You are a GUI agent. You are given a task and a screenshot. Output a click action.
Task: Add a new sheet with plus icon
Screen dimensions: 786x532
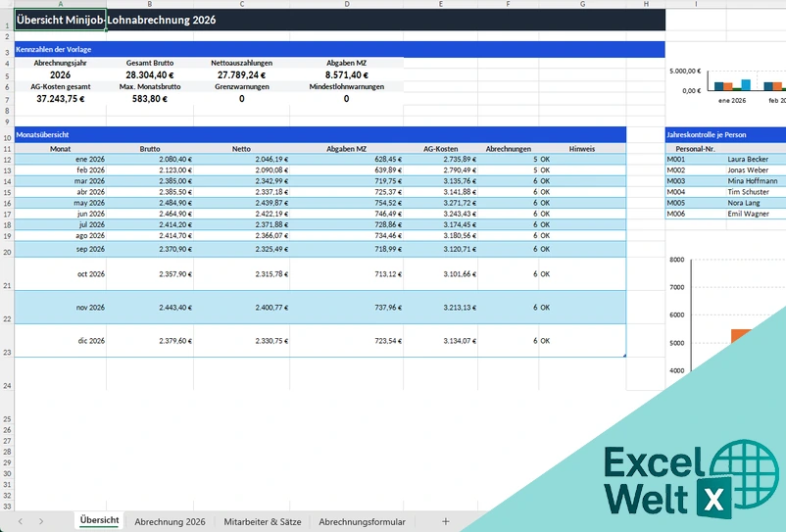point(445,521)
